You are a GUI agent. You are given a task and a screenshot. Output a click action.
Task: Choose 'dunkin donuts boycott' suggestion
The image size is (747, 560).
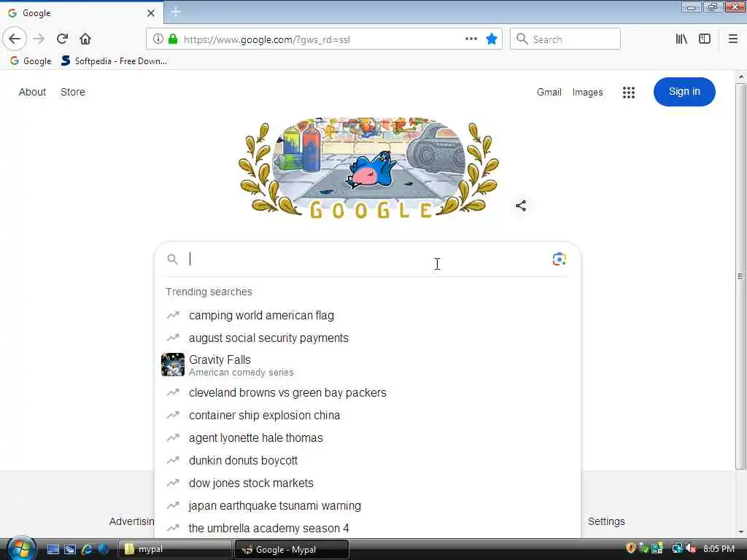coord(368,461)
